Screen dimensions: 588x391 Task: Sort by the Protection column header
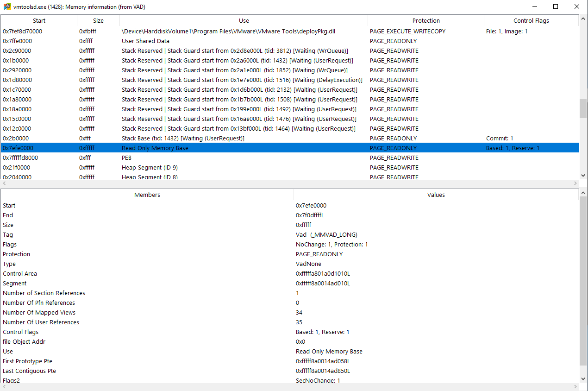(x=426, y=20)
